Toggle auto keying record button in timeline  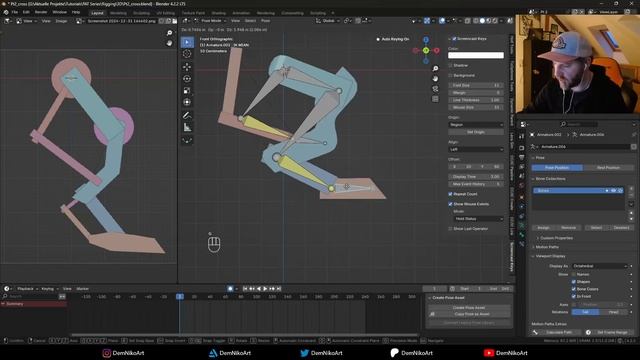tap(230, 289)
